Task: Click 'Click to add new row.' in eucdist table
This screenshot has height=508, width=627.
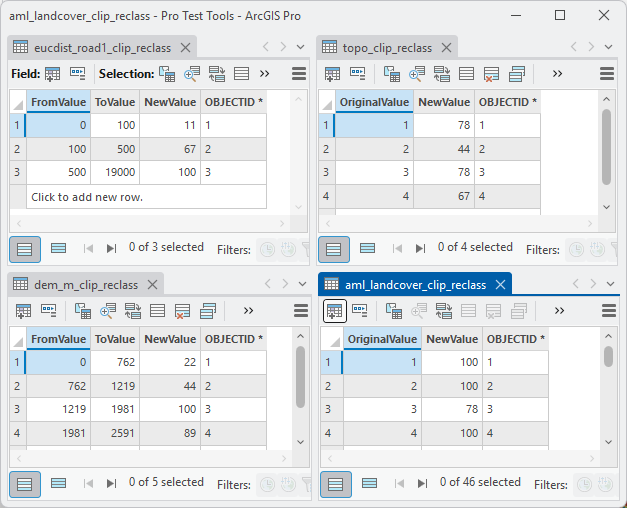Action: click(146, 197)
